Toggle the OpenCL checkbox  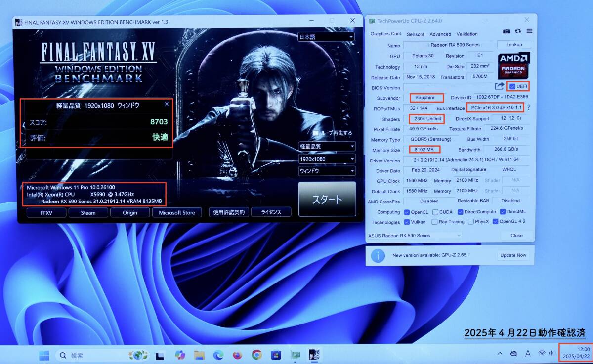[407, 212]
